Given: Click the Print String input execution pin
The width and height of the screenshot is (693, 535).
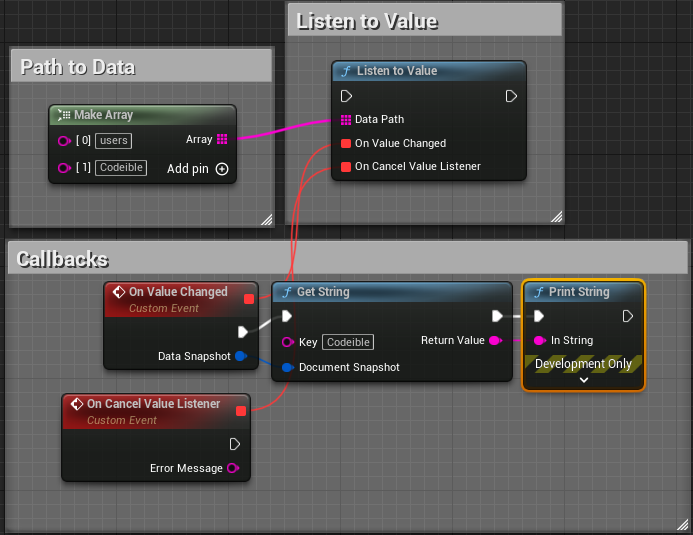Looking at the screenshot, I should pos(539,316).
